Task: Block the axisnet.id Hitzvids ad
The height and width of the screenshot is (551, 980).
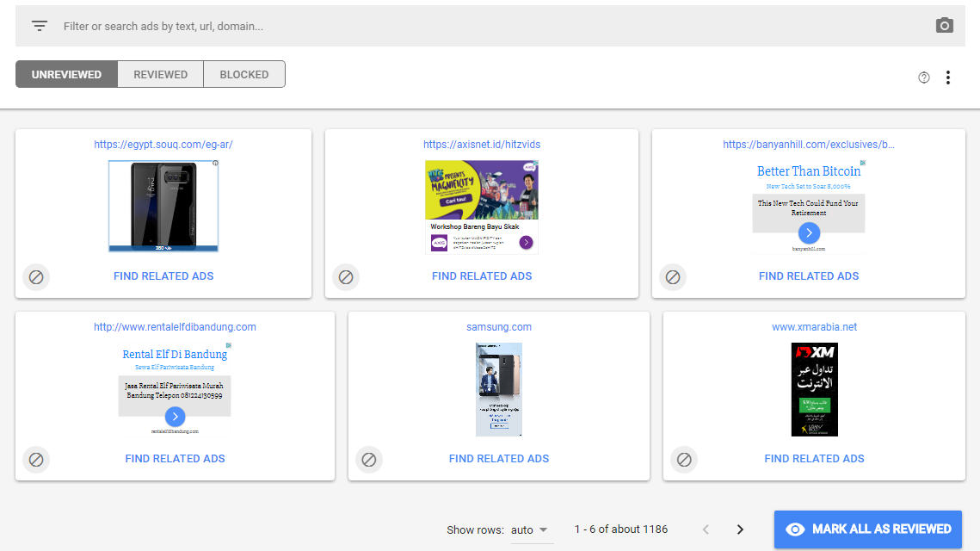Action: tap(345, 277)
